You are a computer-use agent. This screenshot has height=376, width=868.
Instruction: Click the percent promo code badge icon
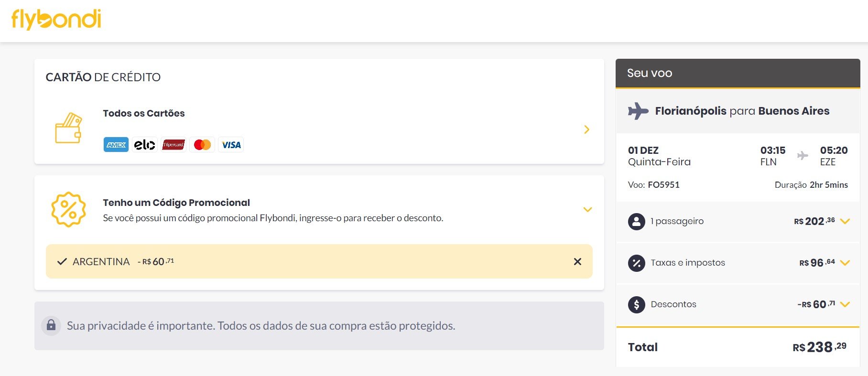coord(68,209)
